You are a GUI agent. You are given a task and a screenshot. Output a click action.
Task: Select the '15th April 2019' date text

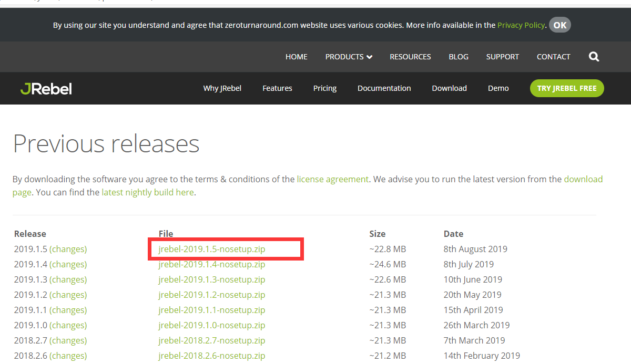point(473,310)
